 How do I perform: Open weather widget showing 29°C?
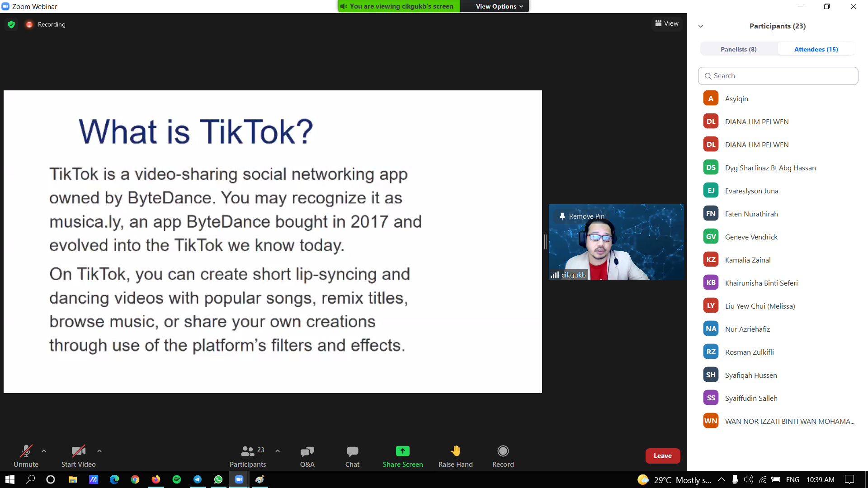point(674,479)
